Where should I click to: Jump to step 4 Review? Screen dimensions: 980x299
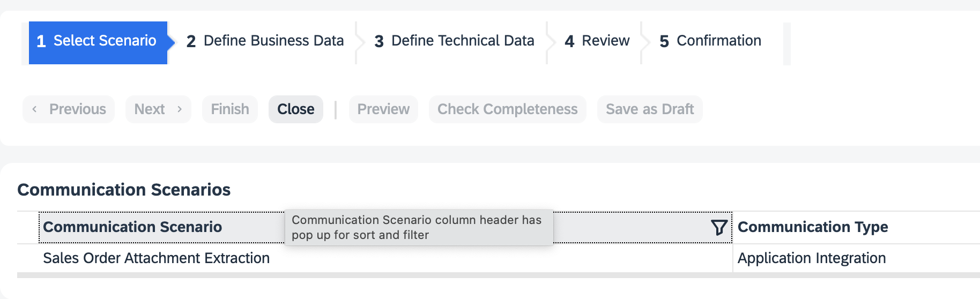(x=597, y=41)
